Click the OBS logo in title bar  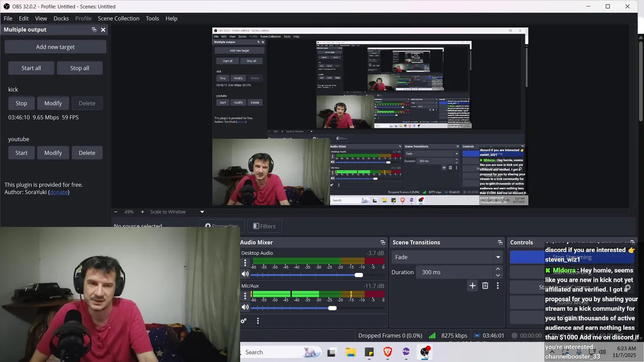(7, 7)
